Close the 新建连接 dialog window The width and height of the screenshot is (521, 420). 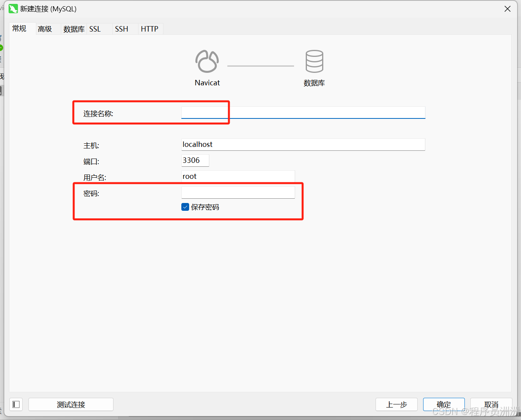[507, 9]
